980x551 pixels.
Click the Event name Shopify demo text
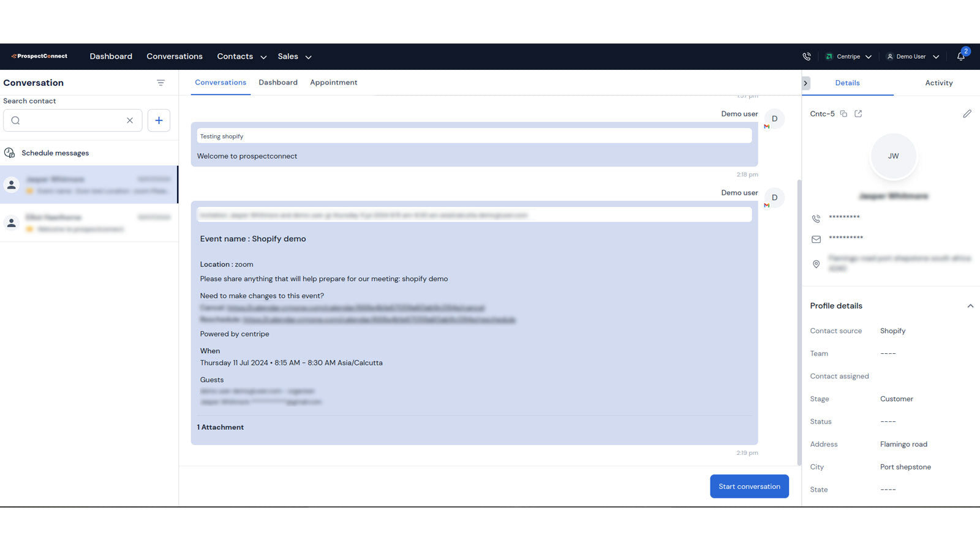(x=253, y=239)
